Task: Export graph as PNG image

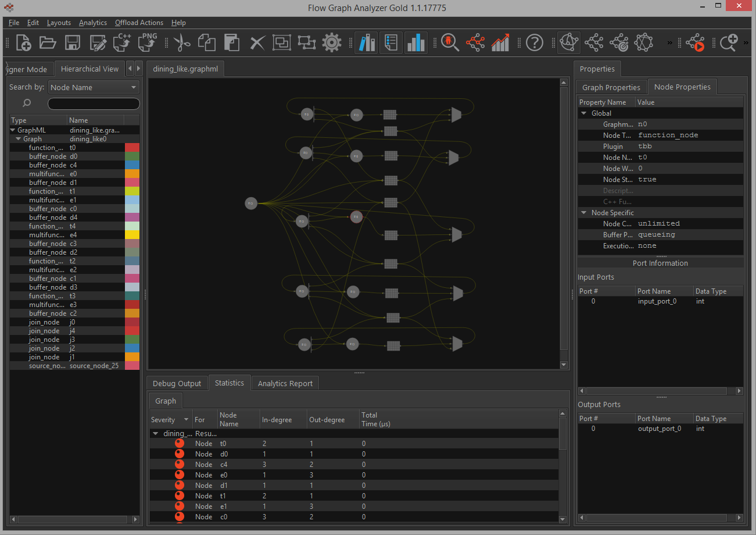Action: (148, 42)
